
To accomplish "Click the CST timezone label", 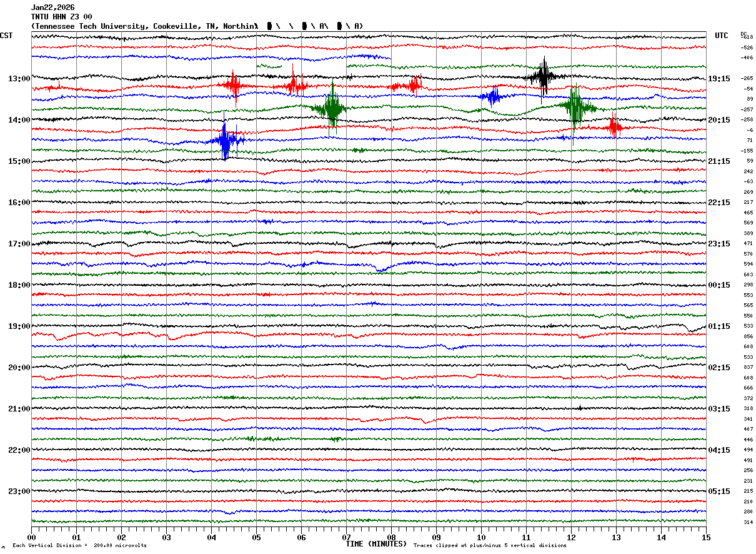I will 6,36.
